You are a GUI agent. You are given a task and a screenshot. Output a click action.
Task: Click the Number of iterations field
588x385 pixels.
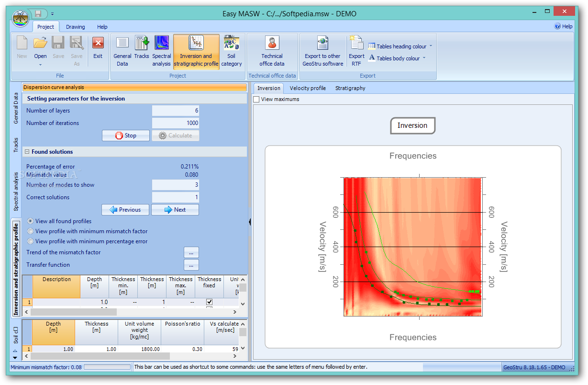[176, 123]
